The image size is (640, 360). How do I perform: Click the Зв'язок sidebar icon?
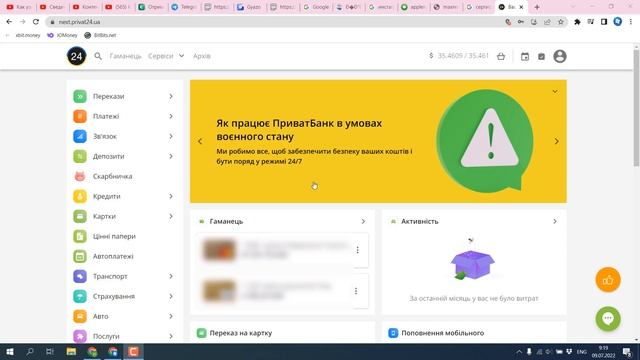(80, 136)
